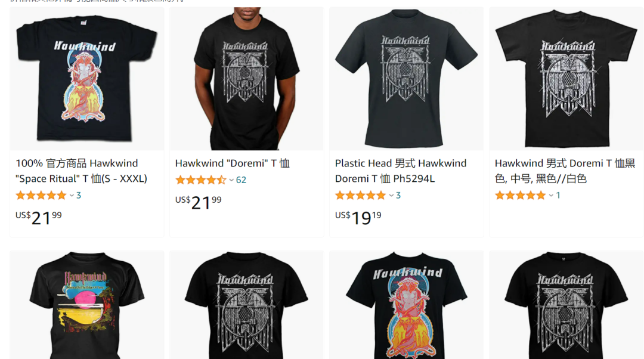Open second-row silver Doremi shirt next to sunset shirt
This screenshot has height=359, width=644.
246,305
